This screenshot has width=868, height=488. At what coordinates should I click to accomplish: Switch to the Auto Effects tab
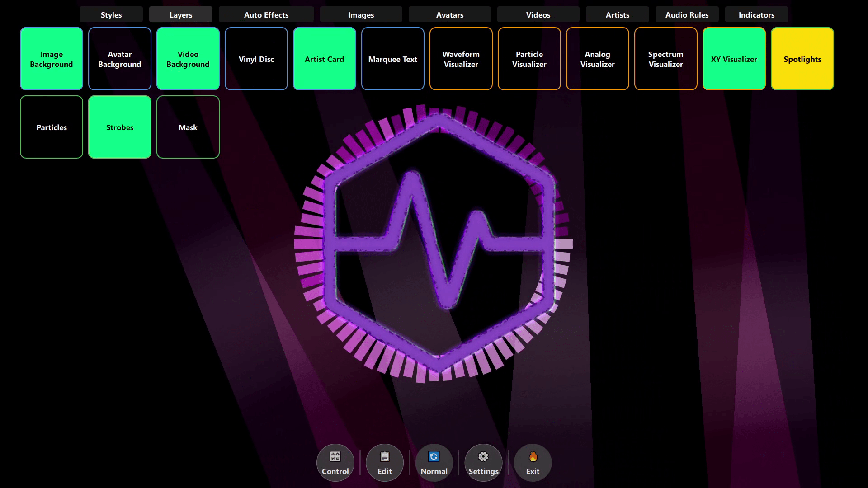(x=266, y=15)
